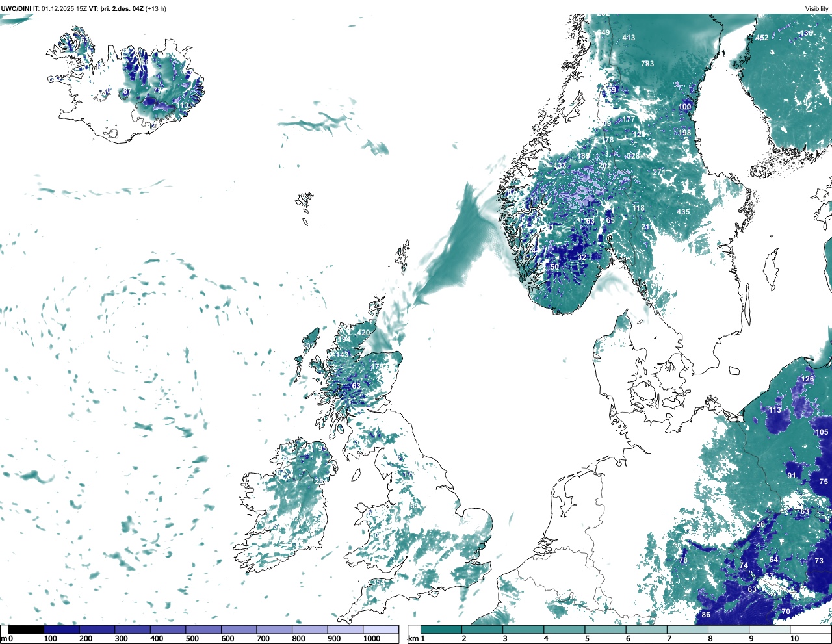
Task: Click valid time 'þri. 2.des. 04Z'
Action: coord(121,8)
